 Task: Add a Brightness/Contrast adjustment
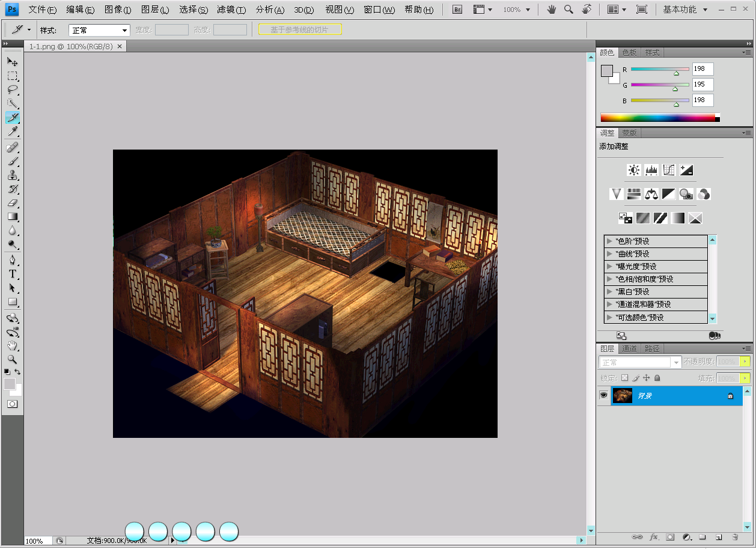pos(634,170)
